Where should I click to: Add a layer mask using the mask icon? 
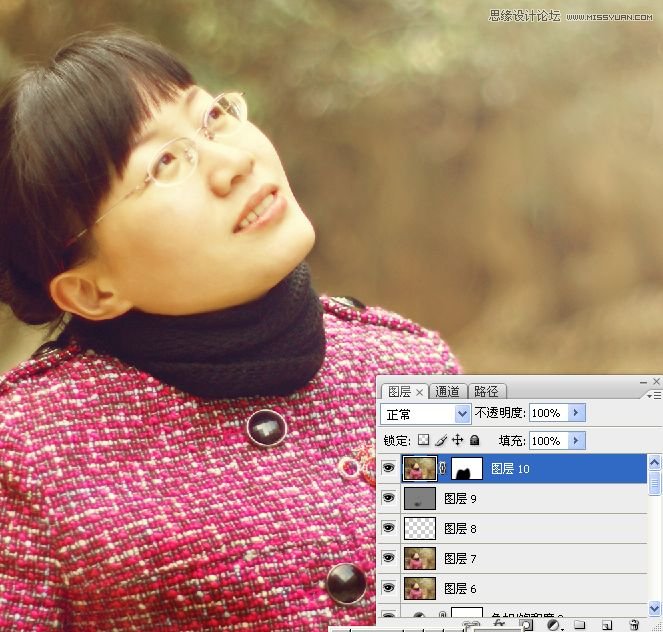pyautogui.click(x=526, y=625)
